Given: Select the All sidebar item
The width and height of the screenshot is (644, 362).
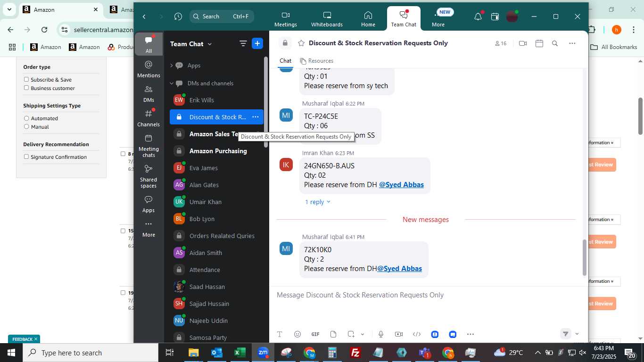Looking at the screenshot, I should click(x=149, y=44).
